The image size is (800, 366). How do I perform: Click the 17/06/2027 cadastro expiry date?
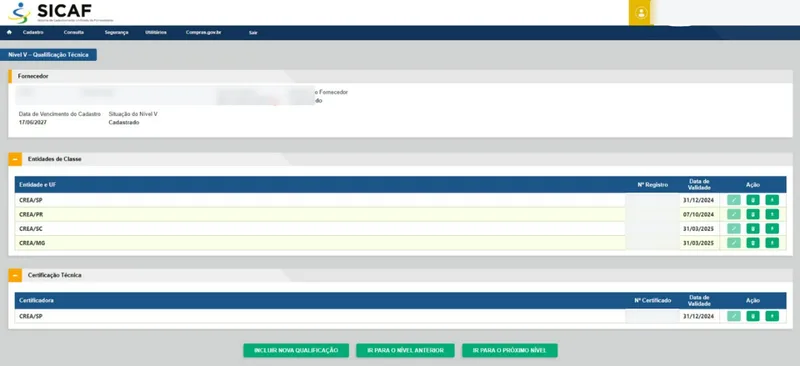pos(33,123)
